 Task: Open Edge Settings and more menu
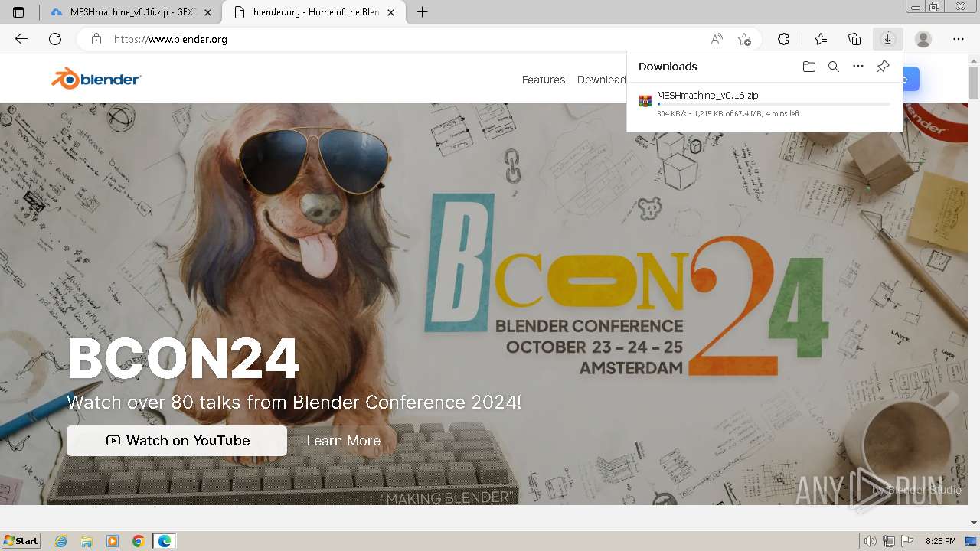959,39
